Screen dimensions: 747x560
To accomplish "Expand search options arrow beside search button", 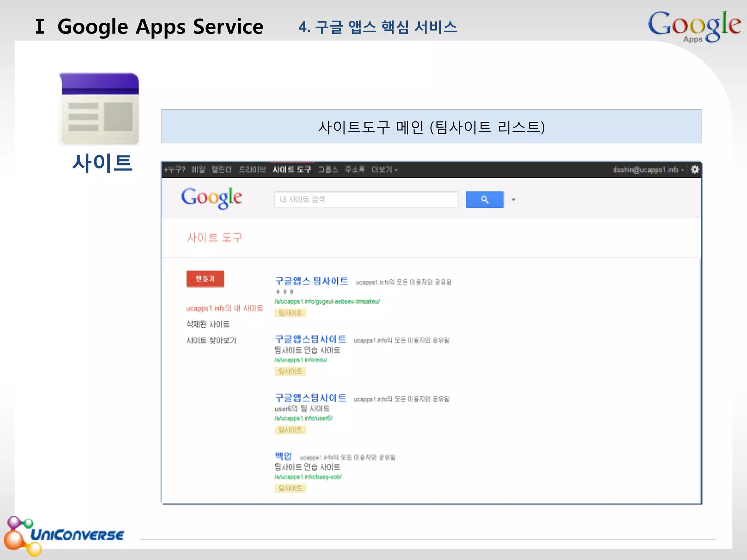I will click(x=514, y=200).
